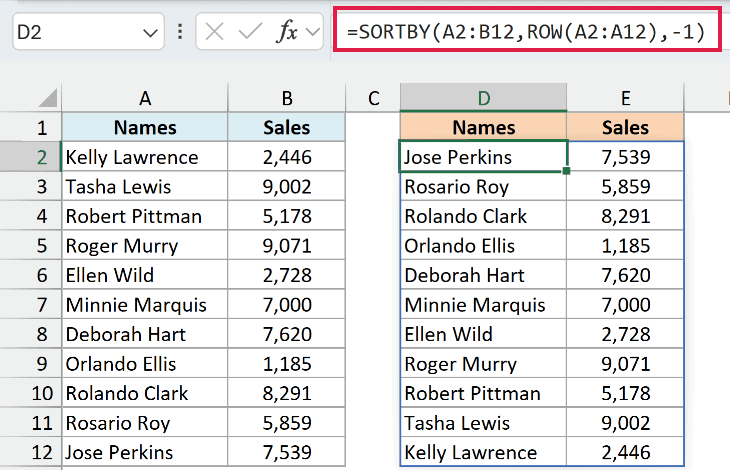Click the Cancel (X) formula icon
The width and height of the screenshot is (730, 470).
(214, 32)
